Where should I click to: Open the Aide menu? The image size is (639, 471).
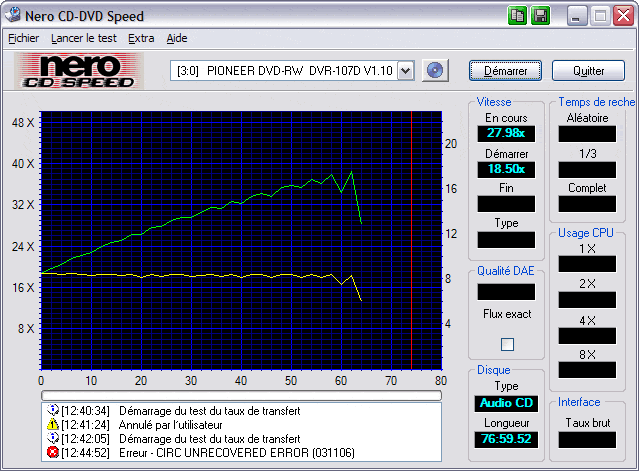coord(177,38)
